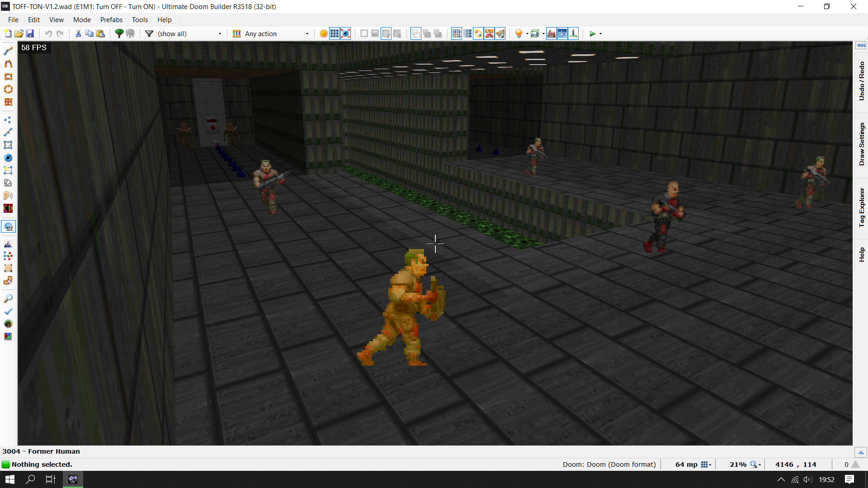868x488 pixels.
Task: Open Sound Propagation mode (ear icon)
Action: [x=8, y=196]
